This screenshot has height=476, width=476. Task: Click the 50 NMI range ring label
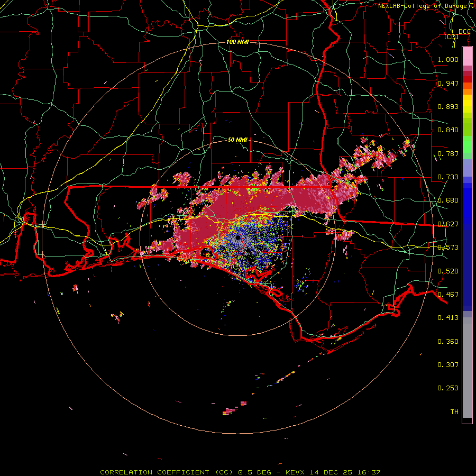click(237, 140)
